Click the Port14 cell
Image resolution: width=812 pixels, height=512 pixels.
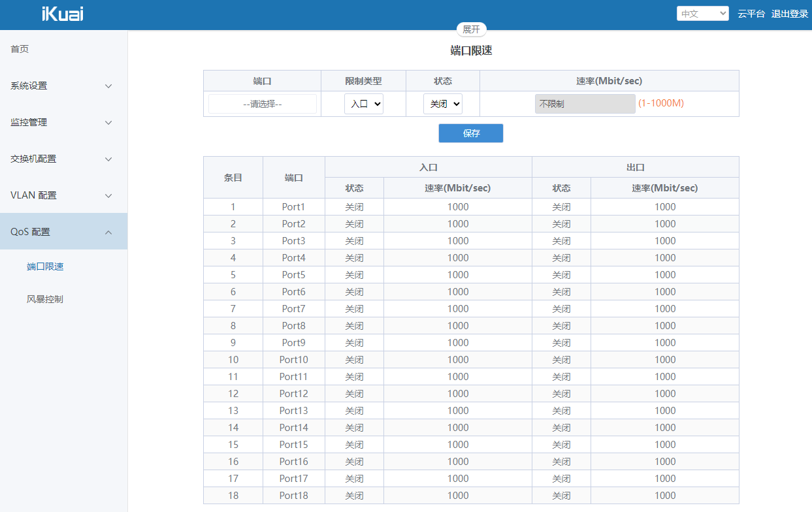pyautogui.click(x=294, y=428)
